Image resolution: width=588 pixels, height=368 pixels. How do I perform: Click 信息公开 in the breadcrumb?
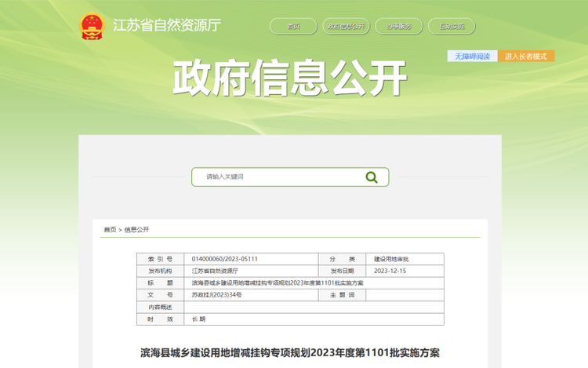136,230
